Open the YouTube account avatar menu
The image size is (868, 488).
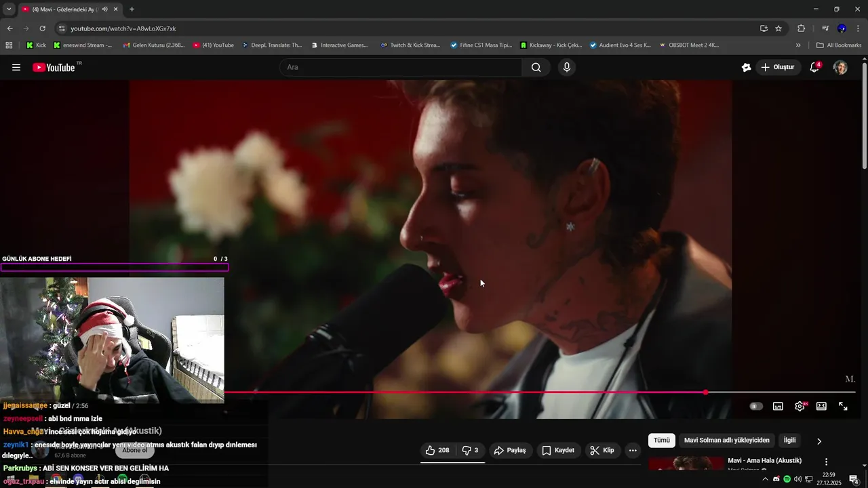tap(840, 67)
